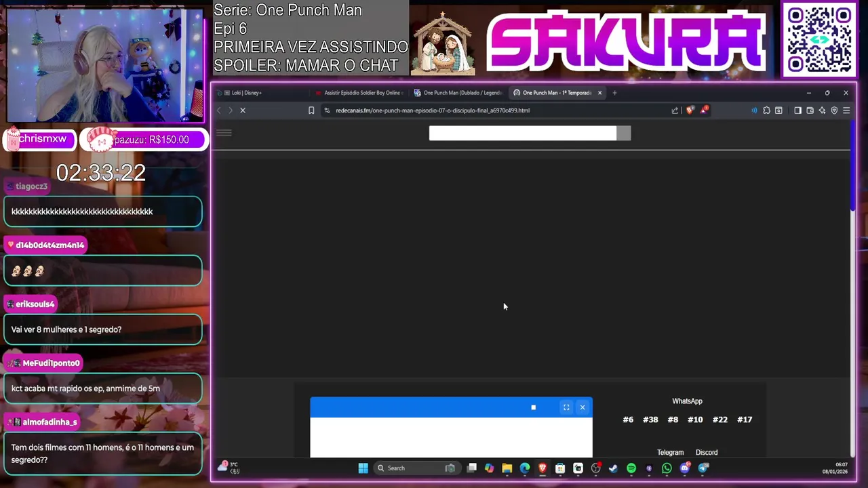
Task: Open the site settings icon beside the URL
Action: point(327,110)
